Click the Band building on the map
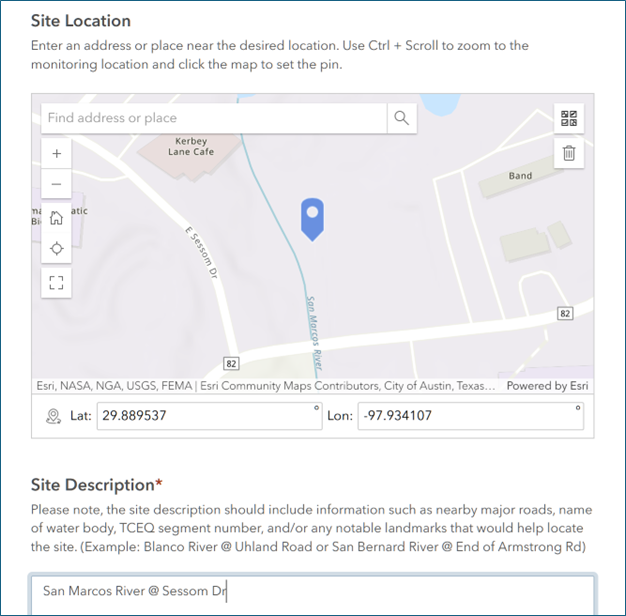This screenshot has width=626, height=616. [520, 176]
